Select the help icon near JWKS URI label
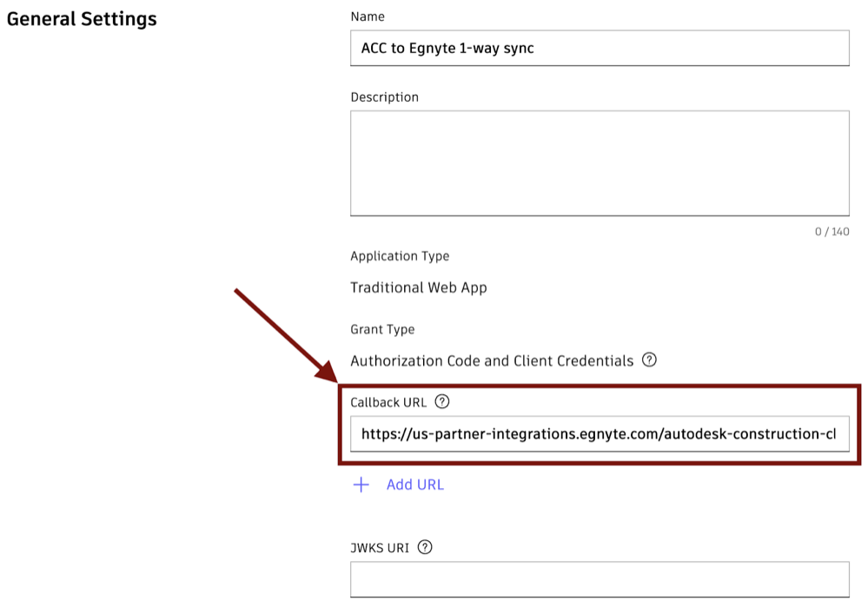868x614 pixels. pos(425,547)
